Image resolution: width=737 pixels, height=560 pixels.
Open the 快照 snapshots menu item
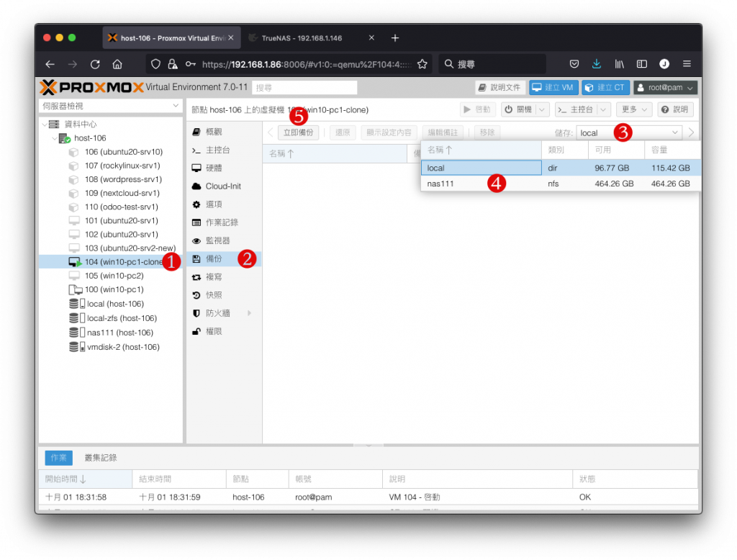(225, 295)
